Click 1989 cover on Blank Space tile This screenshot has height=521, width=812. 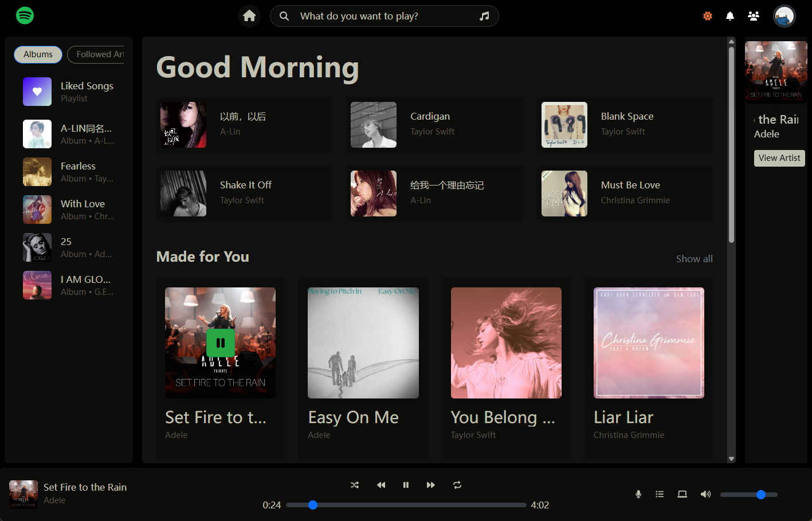564,125
